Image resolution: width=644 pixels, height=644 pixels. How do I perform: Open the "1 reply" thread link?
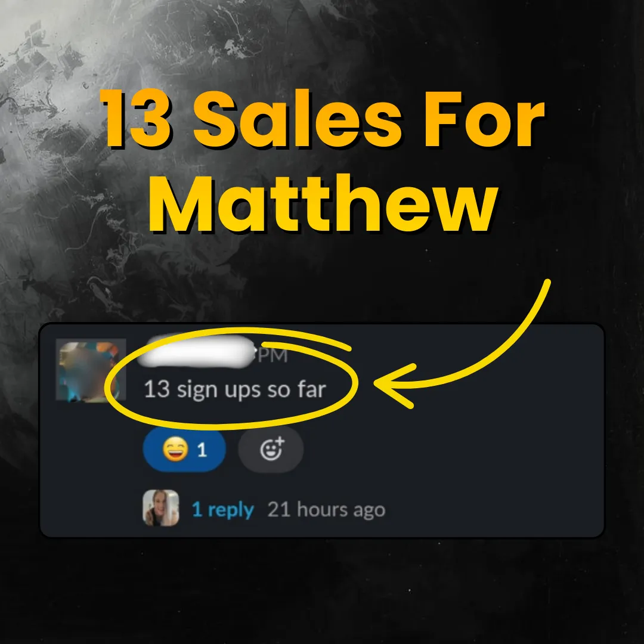[x=223, y=510]
